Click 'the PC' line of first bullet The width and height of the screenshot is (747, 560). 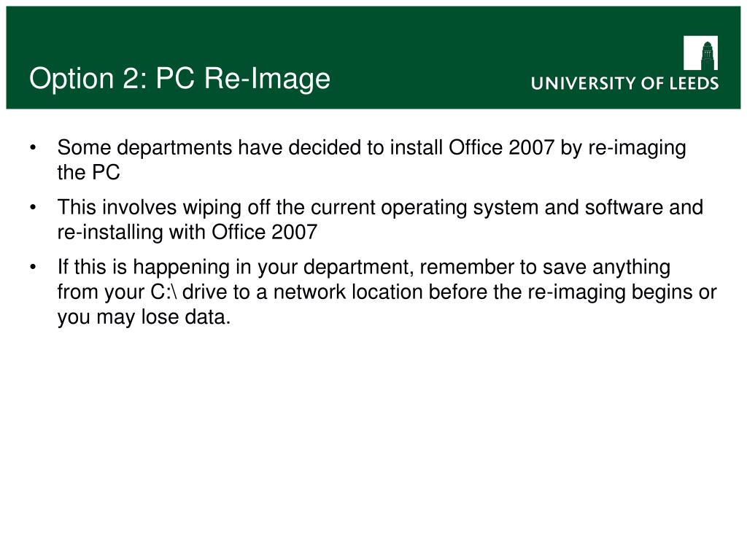click(88, 172)
